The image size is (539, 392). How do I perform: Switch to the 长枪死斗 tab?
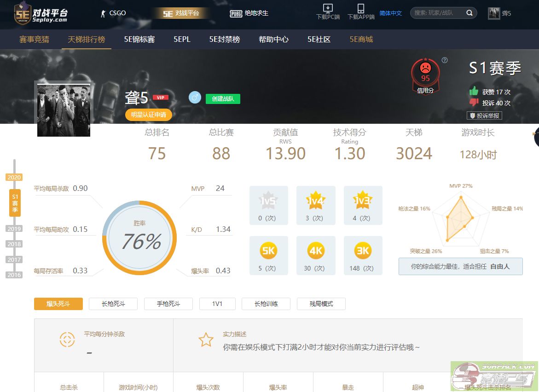(x=113, y=304)
